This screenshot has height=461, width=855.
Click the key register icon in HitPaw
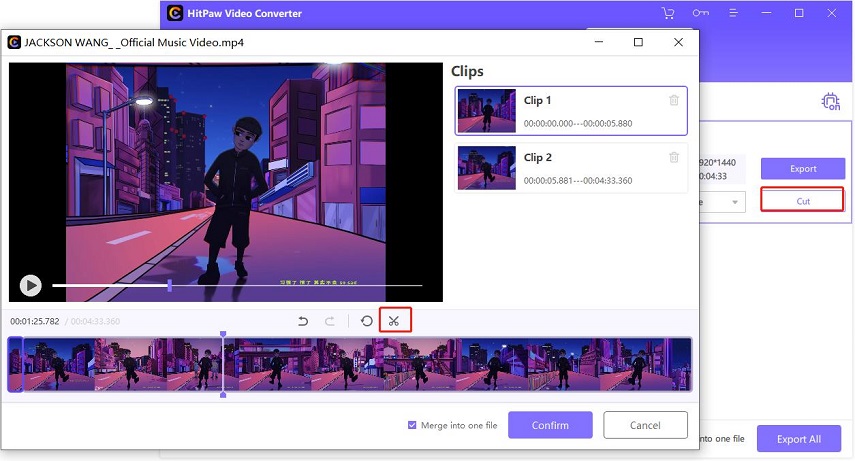[701, 13]
